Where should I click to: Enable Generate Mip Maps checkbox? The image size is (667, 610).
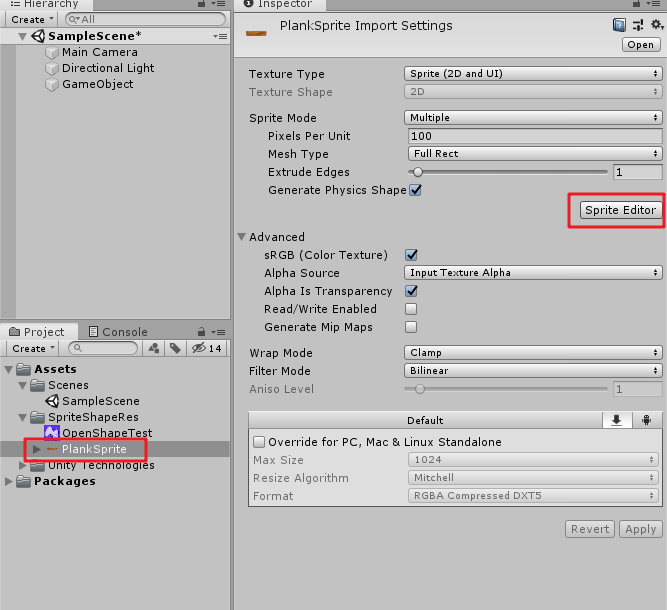pyautogui.click(x=411, y=327)
